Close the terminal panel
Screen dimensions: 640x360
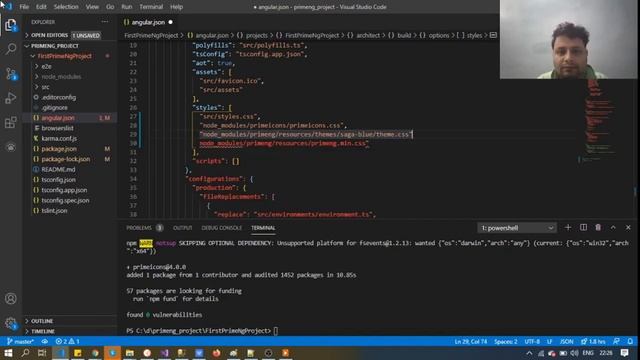[628, 227]
